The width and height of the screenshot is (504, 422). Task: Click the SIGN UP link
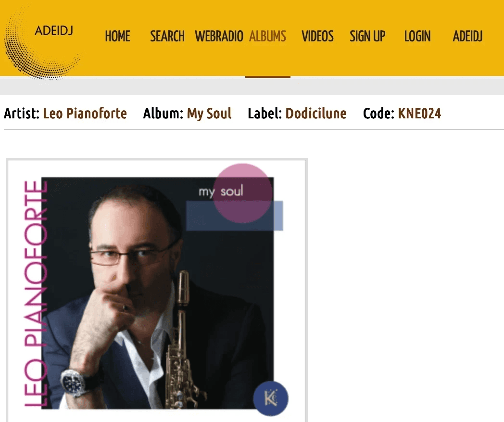tap(367, 36)
